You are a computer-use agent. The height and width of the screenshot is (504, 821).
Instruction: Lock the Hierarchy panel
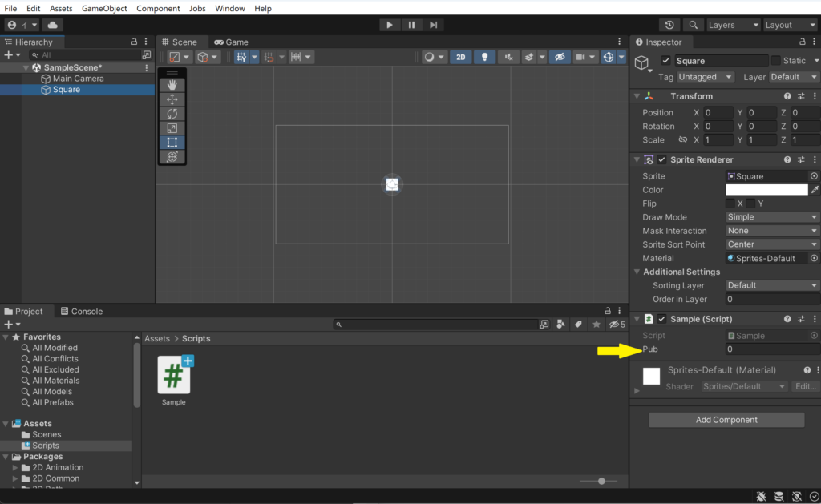point(134,42)
